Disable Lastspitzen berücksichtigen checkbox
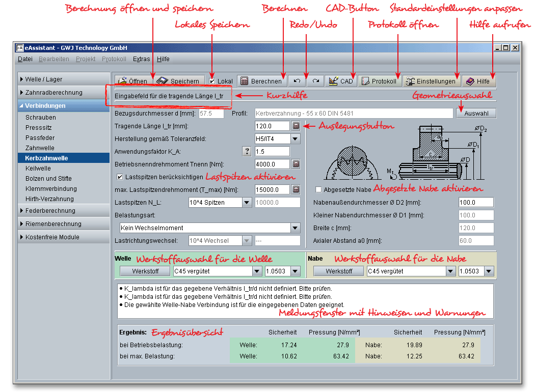 coord(120,177)
